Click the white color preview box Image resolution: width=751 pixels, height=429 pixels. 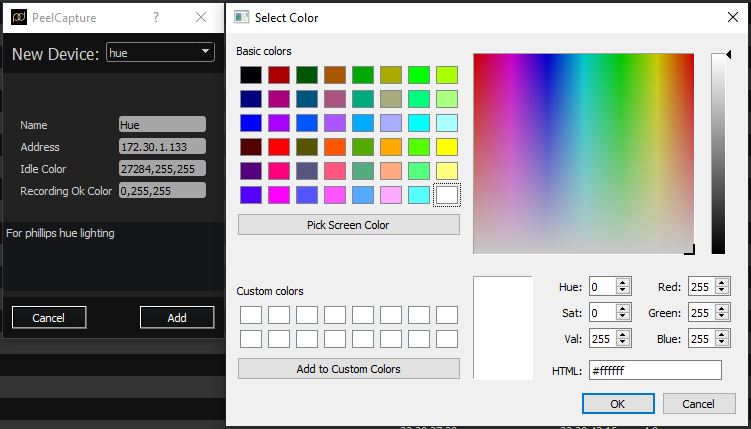click(503, 327)
